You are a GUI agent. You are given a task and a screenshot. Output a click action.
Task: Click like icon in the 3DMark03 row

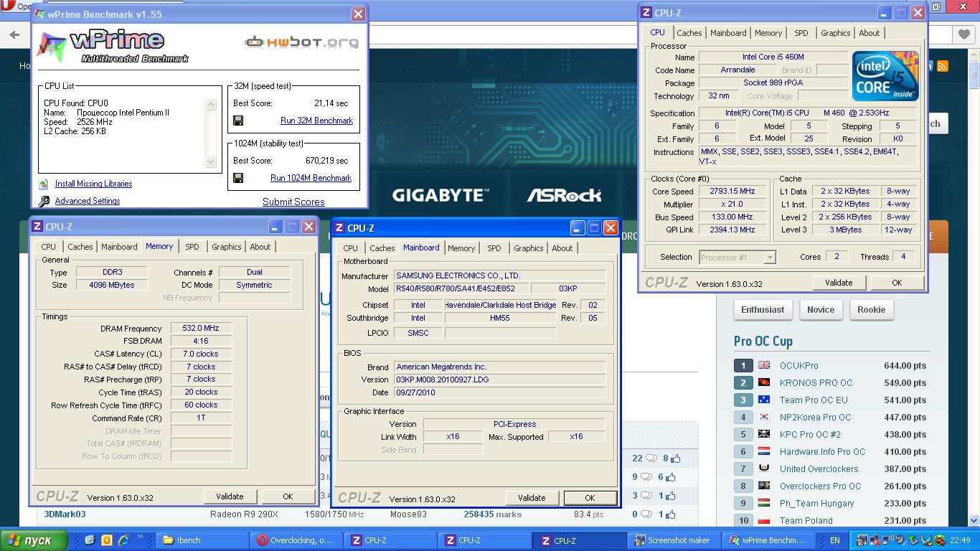tap(671, 514)
